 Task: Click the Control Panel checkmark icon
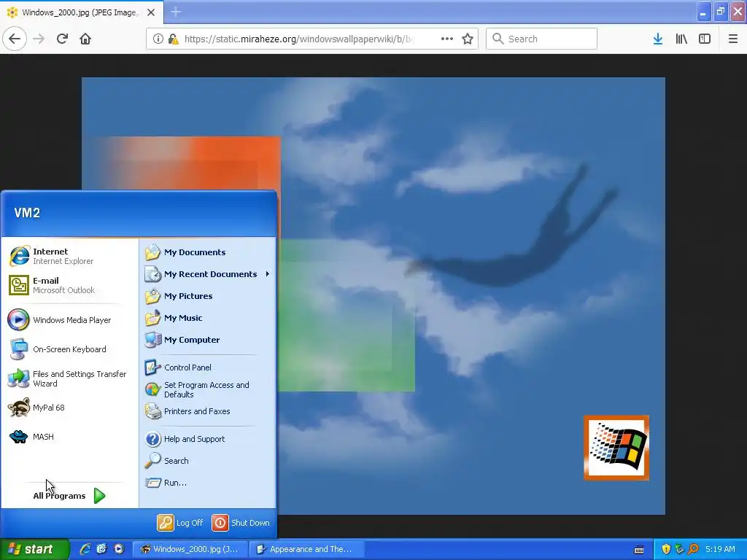(152, 367)
